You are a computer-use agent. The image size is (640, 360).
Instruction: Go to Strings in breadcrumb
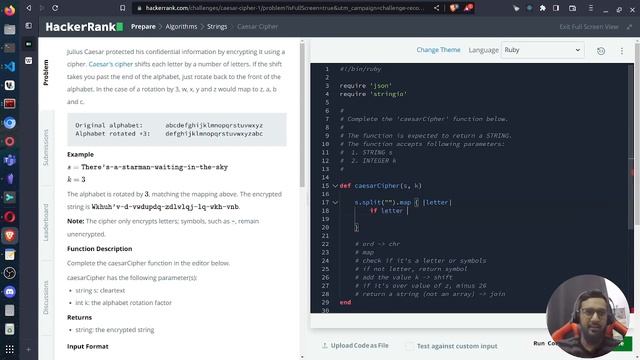click(x=217, y=27)
